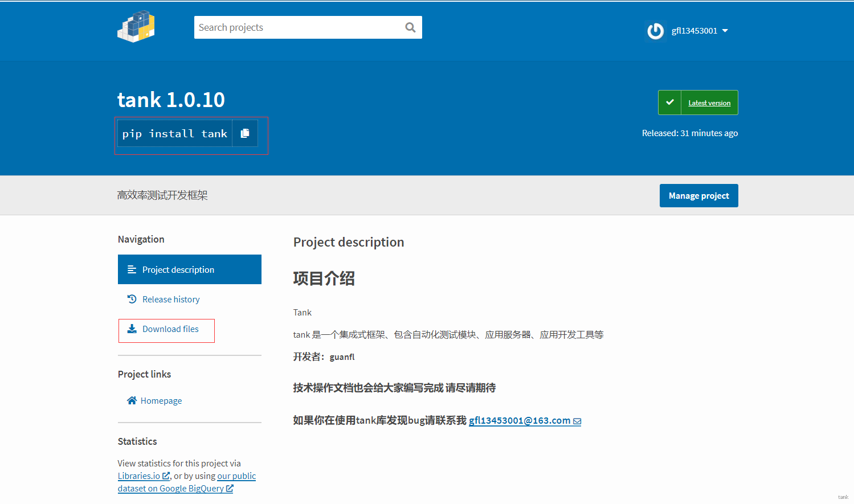
Task: Click the Released 31 minutes ago text
Action: coord(690,133)
